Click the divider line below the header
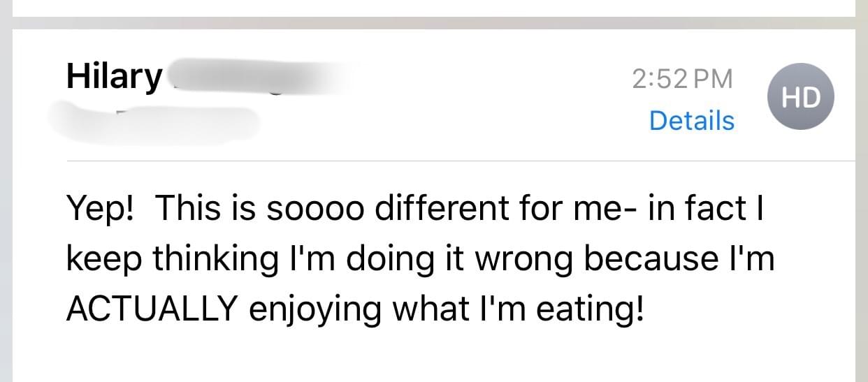This screenshot has height=382, width=868. point(461,161)
